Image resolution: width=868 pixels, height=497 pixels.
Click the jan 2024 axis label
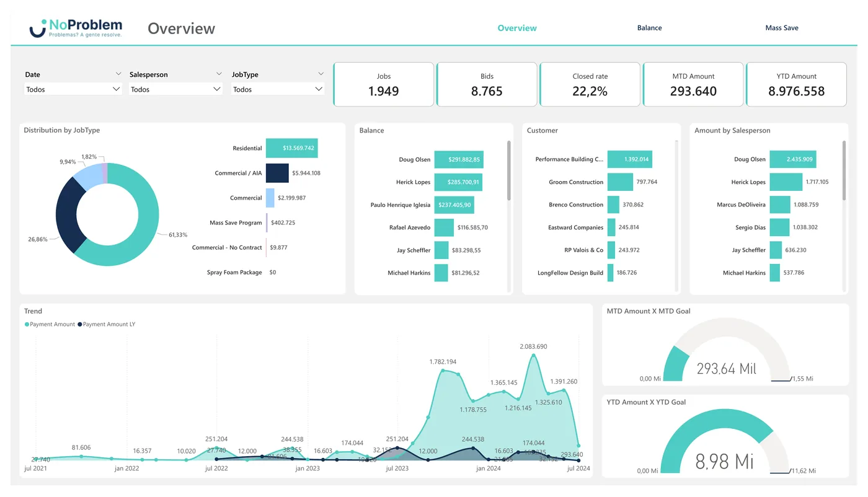click(489, 468)
